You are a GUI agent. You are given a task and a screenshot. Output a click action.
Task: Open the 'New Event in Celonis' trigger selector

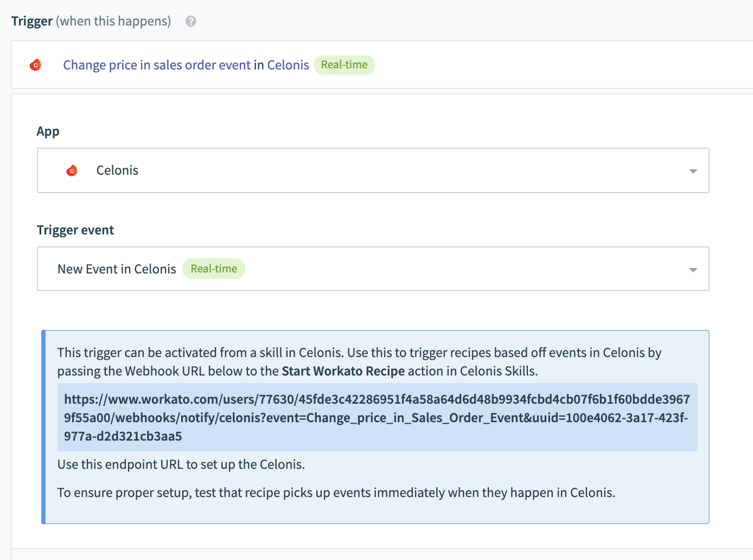(x=117, y=269)
